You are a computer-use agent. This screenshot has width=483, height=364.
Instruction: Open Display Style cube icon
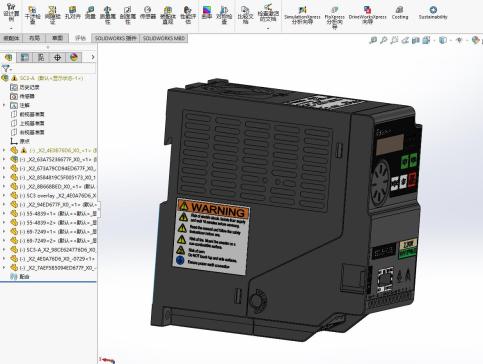443,40
